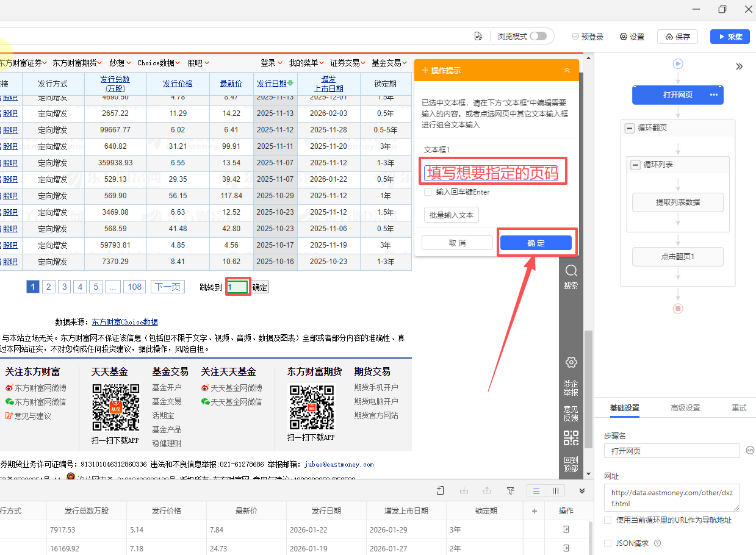This screenshot has width=756, height=555.
Task: Click the 天天基金 QR code image
Action: pyautogui.click(x=115, y=407)
